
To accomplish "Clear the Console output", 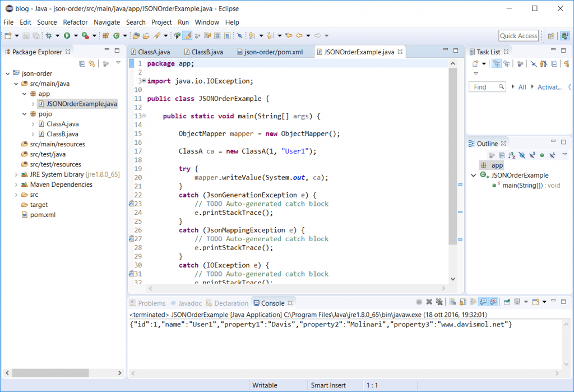I will pos(452,301).
